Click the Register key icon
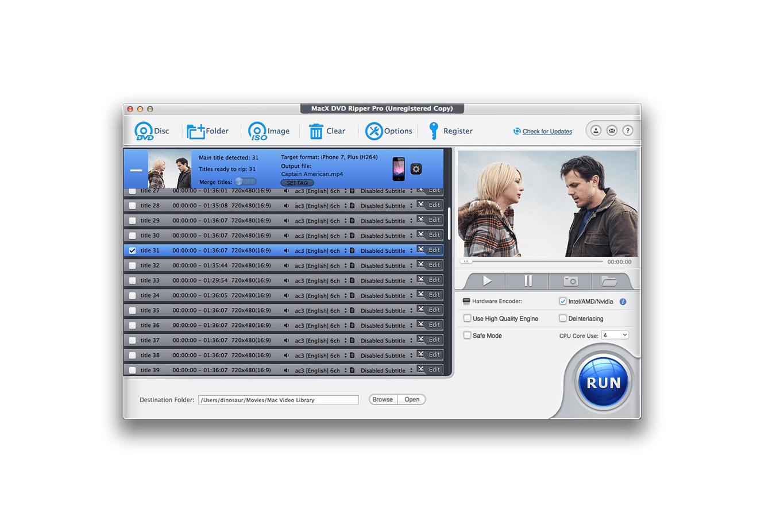This screenshot has width=776, height=532. coord(434,132)
